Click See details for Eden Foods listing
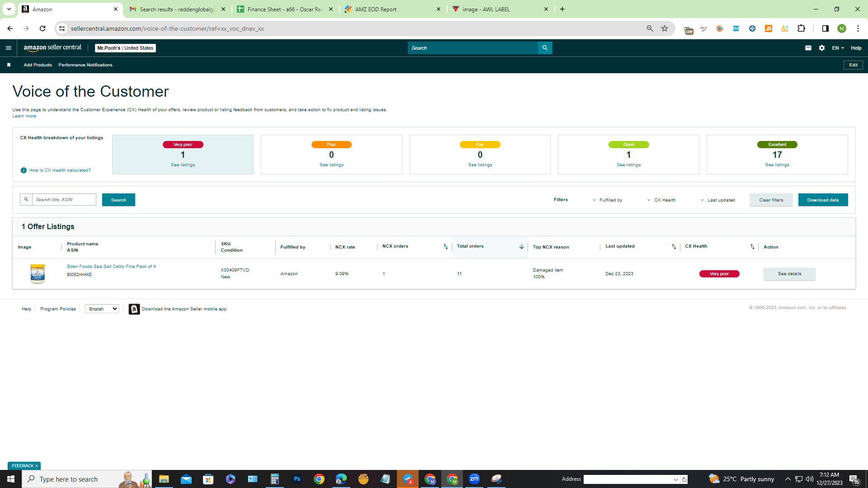Image resolution: width=868 pixels, height=488 pixels. click(x=789, y=274)
